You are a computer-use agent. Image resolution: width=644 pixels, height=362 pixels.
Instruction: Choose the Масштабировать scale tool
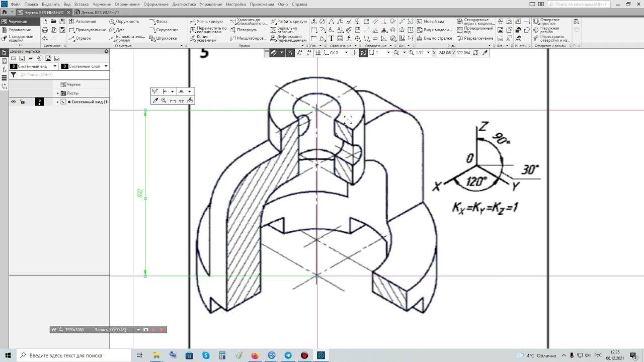248,38
